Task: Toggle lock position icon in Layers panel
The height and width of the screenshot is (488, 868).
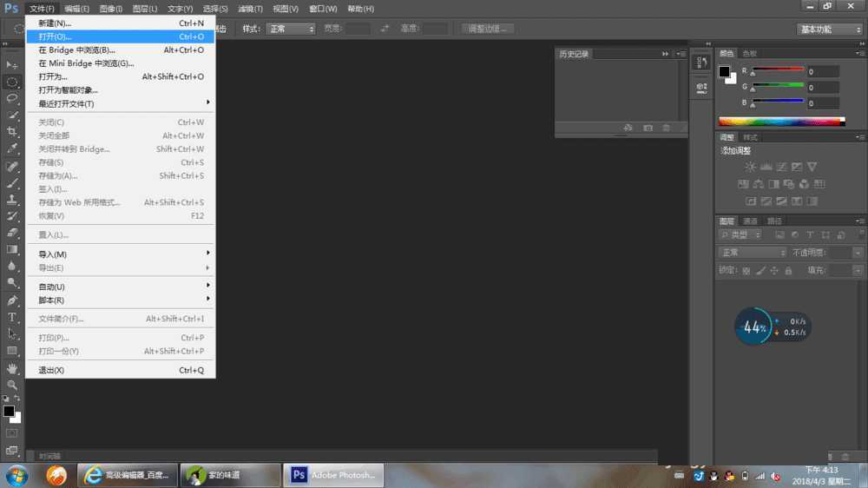Action: click(x=774, y=271)
